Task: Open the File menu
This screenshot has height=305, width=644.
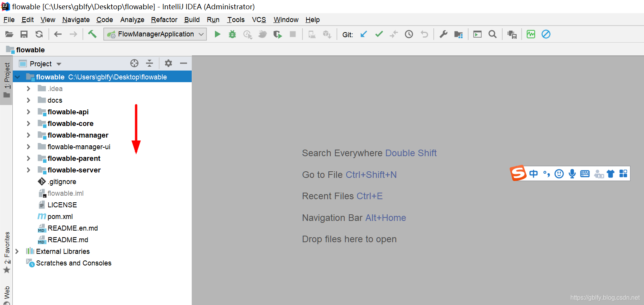Action: [9, 20]
